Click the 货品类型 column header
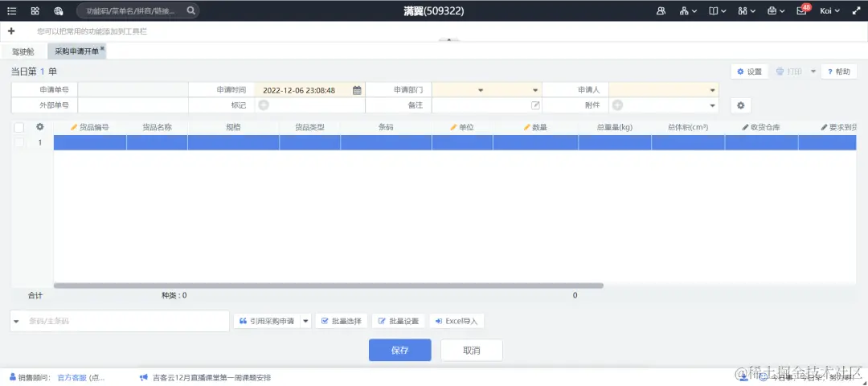The image size is (868, 386). tap(309, 127)
